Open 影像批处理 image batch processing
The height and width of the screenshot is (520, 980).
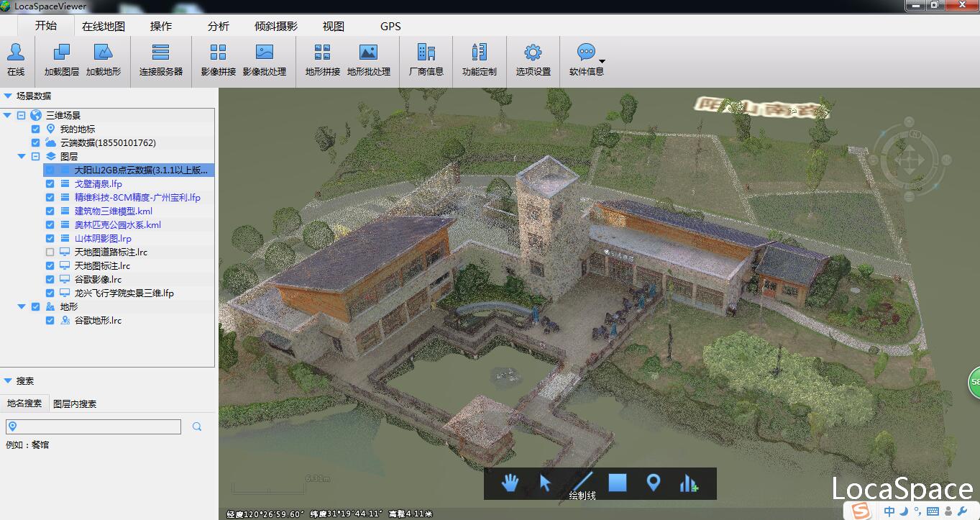pyautogui.click(x=265, y=53)
